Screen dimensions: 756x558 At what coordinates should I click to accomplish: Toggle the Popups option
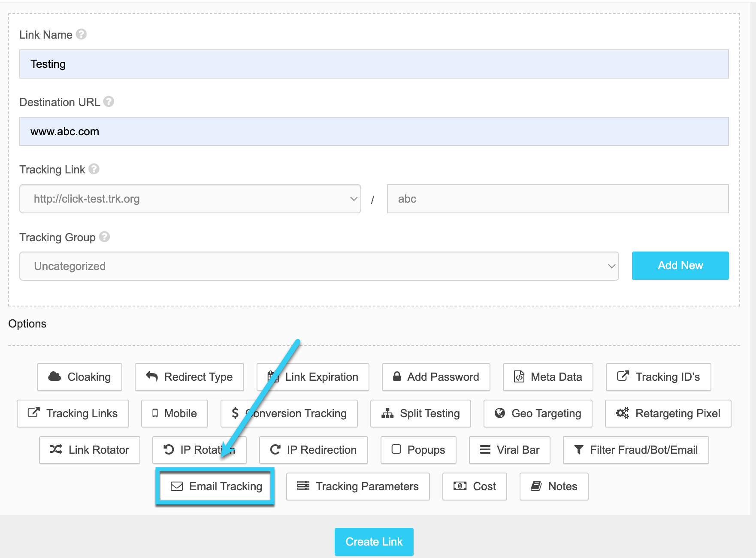418,450
